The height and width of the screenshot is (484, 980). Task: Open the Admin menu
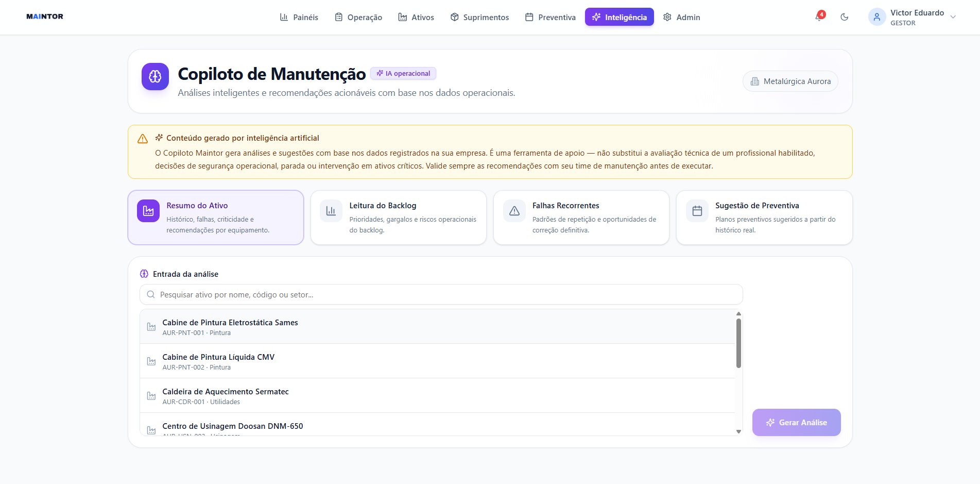(682, 17)
